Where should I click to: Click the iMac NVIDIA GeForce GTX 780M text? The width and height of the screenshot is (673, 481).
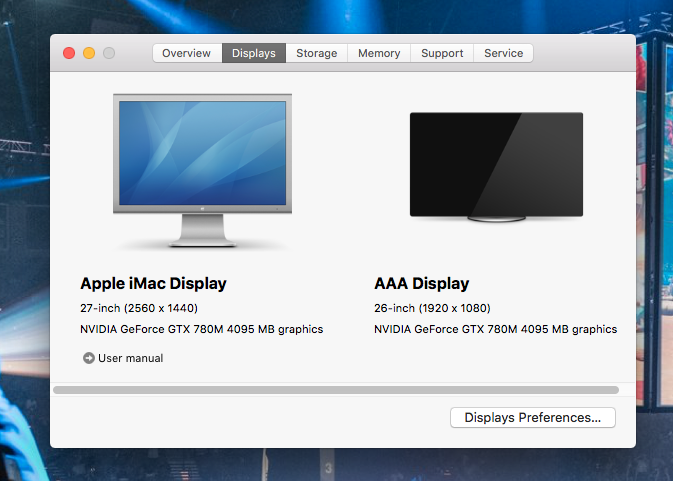click(202, 329)
